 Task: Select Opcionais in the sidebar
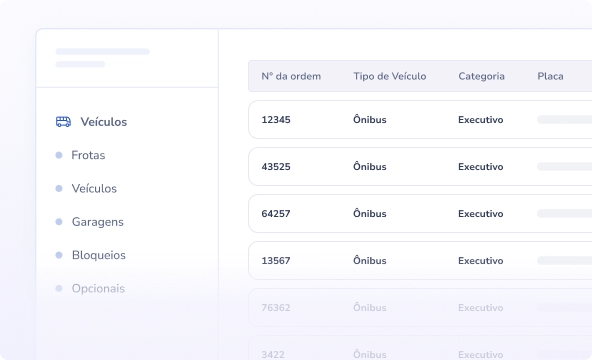click(x=99, y=289)
